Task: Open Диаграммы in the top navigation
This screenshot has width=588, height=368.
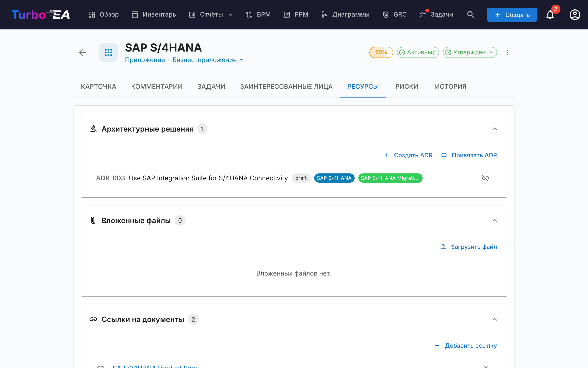Action: 345,14
